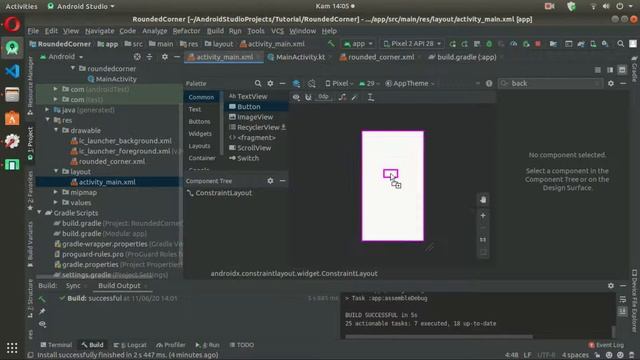Open the Show Applications grid
This screenshot has height=360, width=640.
(x=12, y=348)
